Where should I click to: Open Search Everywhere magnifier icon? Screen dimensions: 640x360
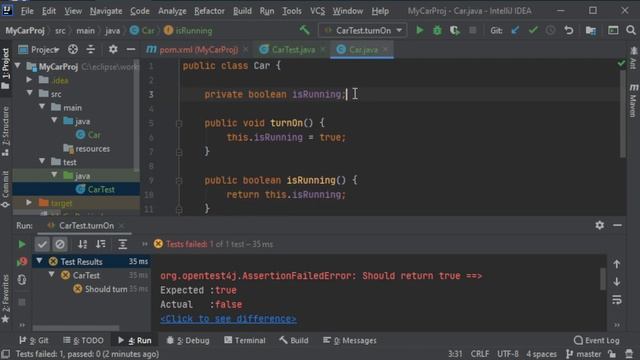click(x=631, y=30)
